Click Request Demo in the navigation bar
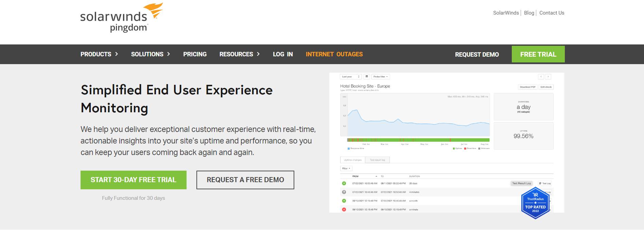The image size is (644, 249). tap(477, 55)
